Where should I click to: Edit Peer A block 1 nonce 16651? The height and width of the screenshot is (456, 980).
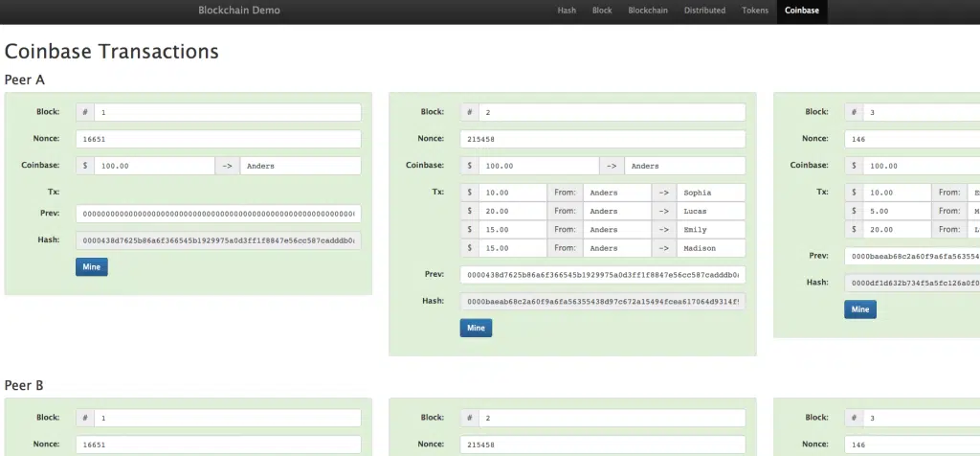(x=218, y=139)
